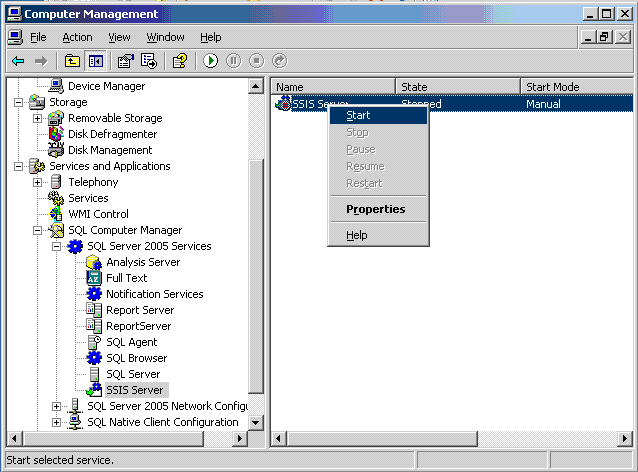Click the Help toolbar icon

[180, 61]
